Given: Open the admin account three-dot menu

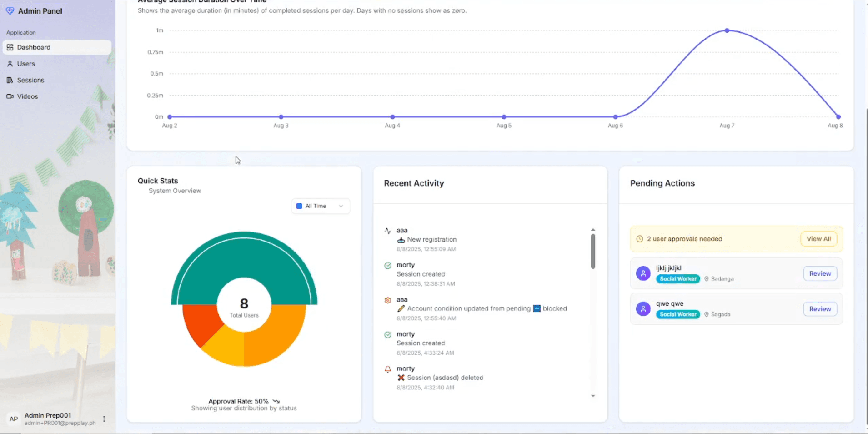Looking at the screenshot, I should coord(104,419).
